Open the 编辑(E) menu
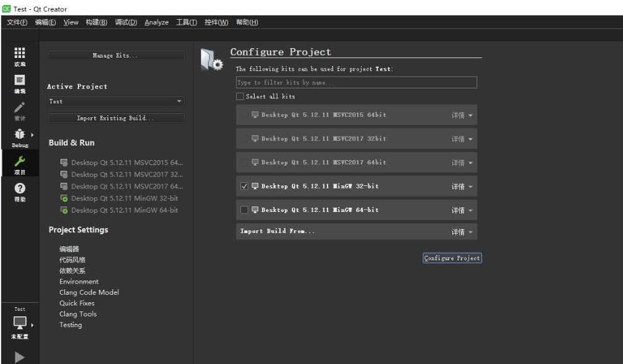The height and width of the screenshot is (364, 623). point(45,22)
